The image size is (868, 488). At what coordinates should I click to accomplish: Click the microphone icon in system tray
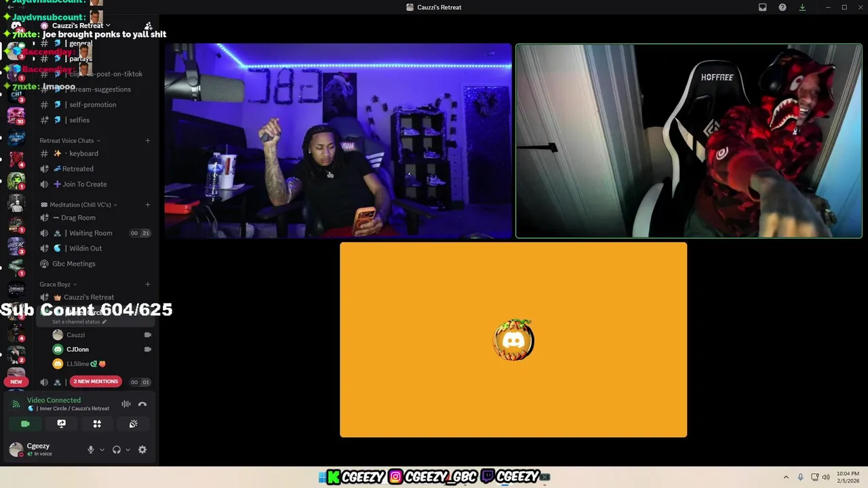pos(800,477)
